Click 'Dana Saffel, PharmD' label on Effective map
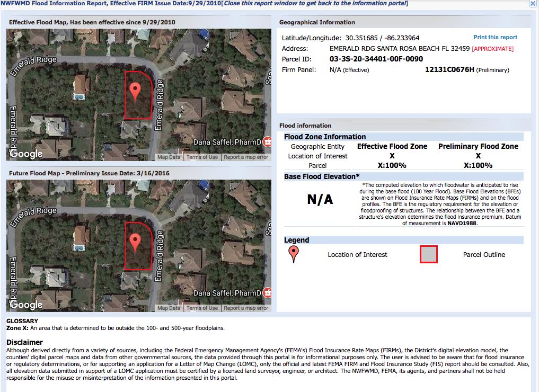The width and height of the screenshot is (539, 392). coord(227,142)
